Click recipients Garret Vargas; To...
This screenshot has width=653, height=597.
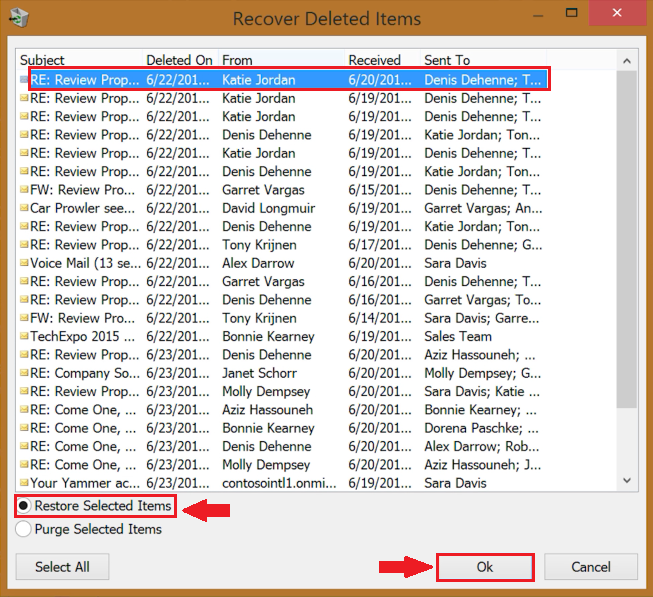(483, 300)
